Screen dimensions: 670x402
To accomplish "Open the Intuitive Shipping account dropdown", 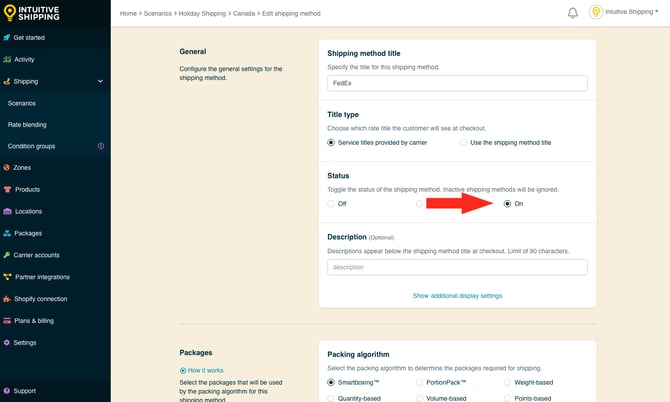I will (630, 13).
